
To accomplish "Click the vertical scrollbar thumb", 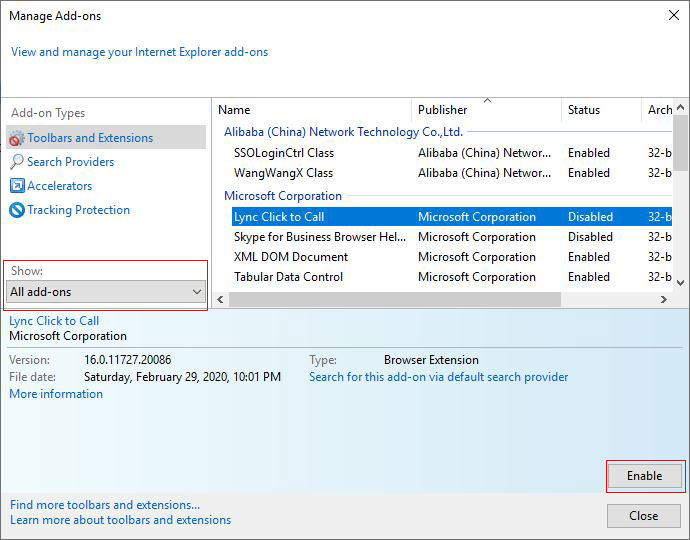I will (680, 143).
